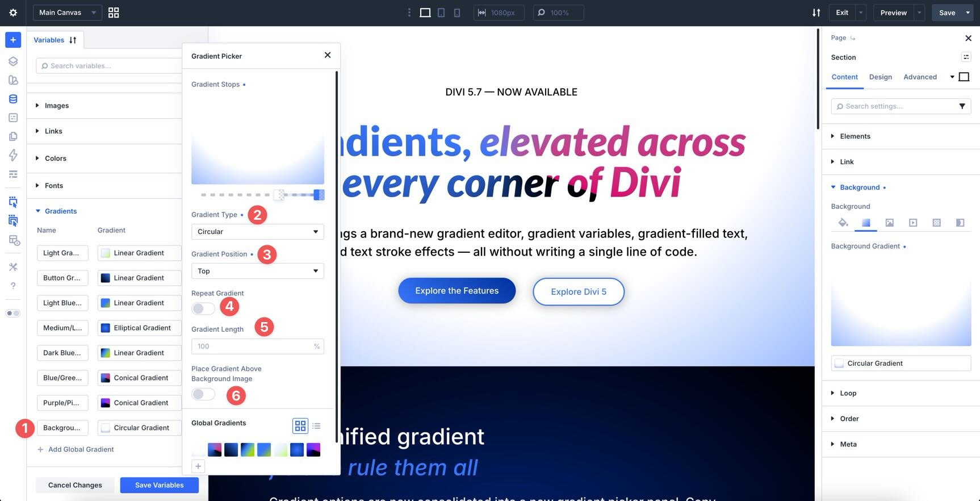
Task: Open the Gradient Type dropdown
Action: tap(258, 232)
